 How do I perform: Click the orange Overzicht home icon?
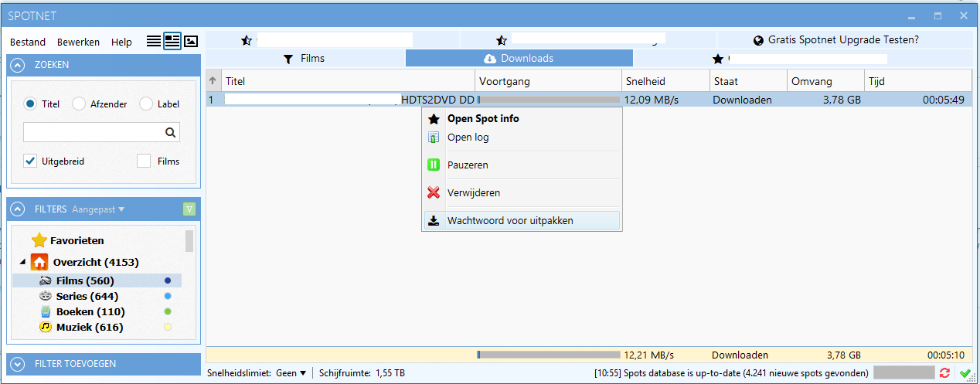click(x=39, y=262)
